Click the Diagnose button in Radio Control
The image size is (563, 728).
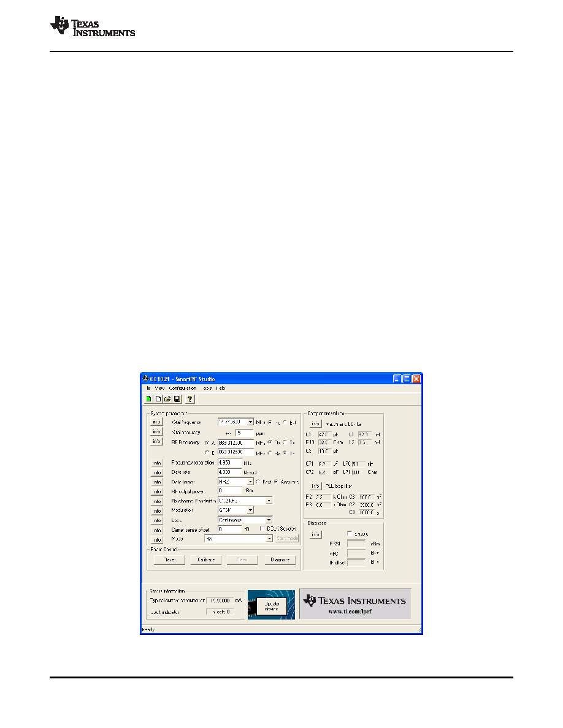coord(280,560)
